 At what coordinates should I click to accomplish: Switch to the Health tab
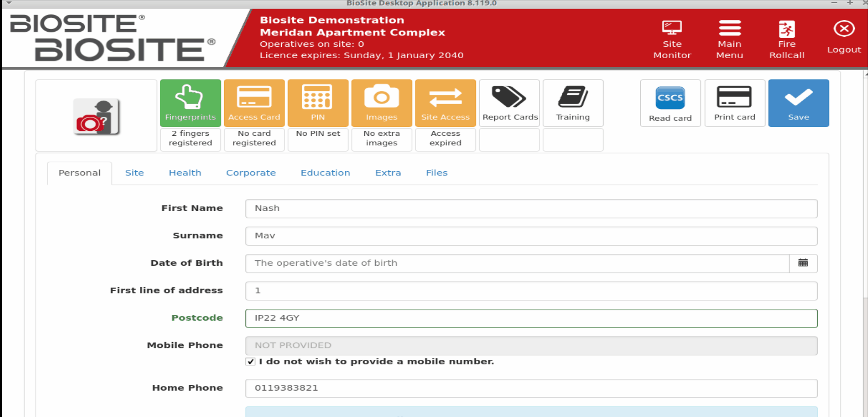pyautogui.click(x=185, y=173)
